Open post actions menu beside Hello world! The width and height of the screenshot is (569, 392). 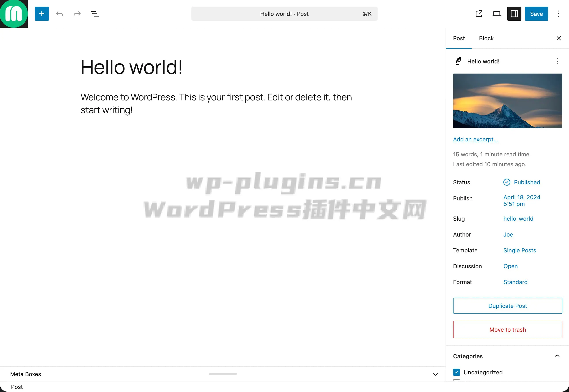557,61
